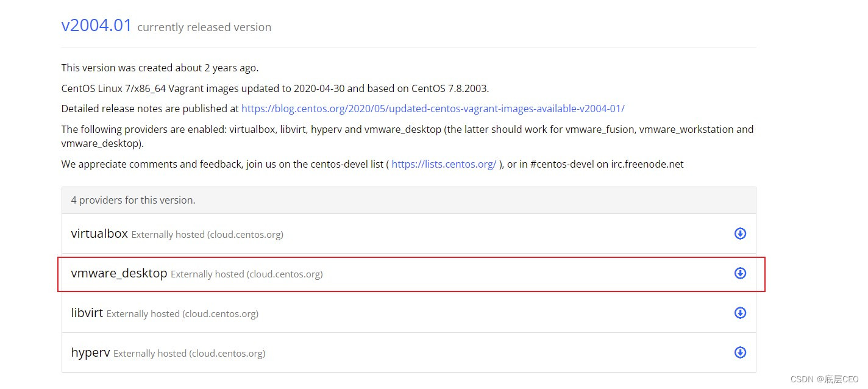
Task: Click the 'currently released version' label
Action: 204,27
